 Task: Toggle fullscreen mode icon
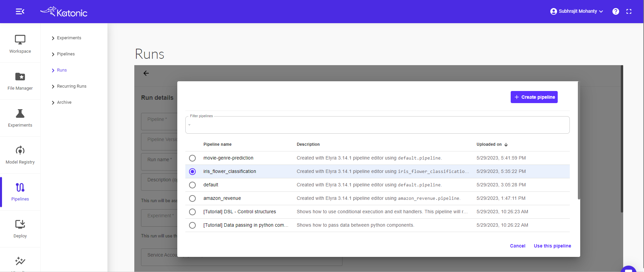point(629,11)
